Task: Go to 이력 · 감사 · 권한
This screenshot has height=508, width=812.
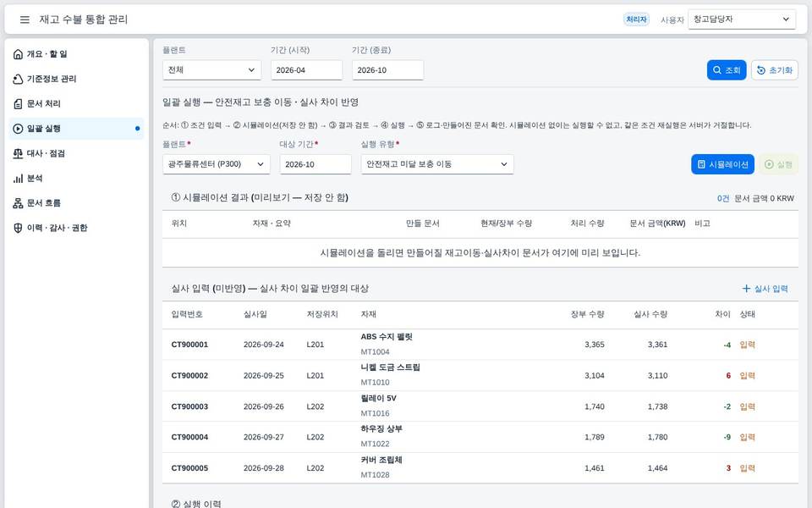Action: [77, 228]
